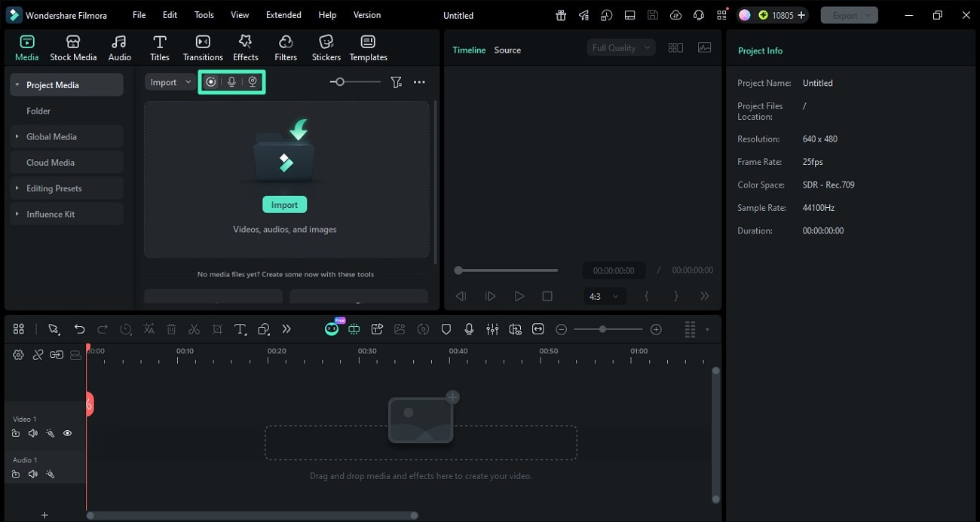Expand the Influence Kit section
The width and height of the screenshot is (980, 522).
pos(17,214)
